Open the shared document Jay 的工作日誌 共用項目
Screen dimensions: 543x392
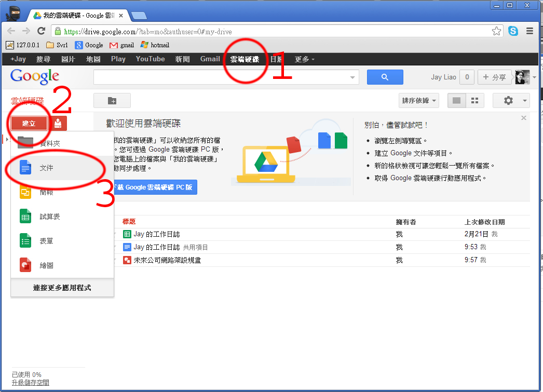[x=171, y=247]
